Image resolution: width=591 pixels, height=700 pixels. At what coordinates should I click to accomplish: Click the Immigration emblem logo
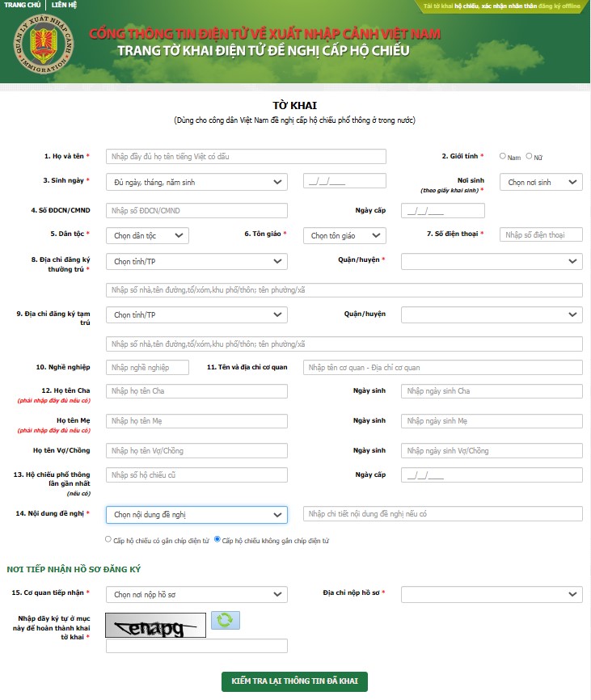[x=44, y=44]
